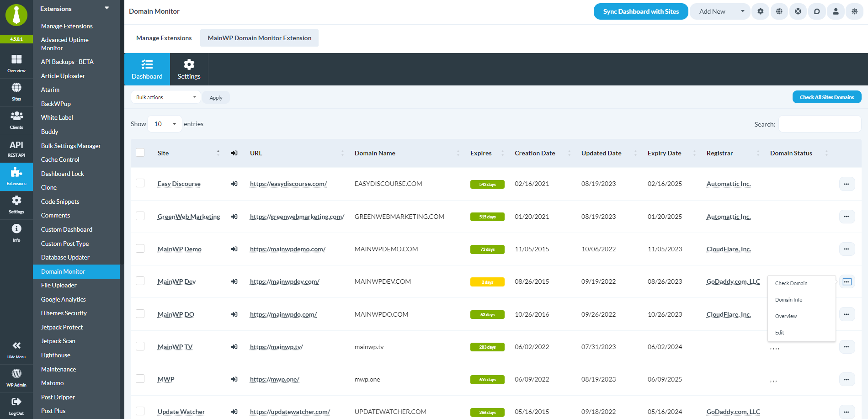The width and height of the screenshot is (868, 419).
Task: Open the https://mainwpdemo.com/ link
Action: coord(288,249)
